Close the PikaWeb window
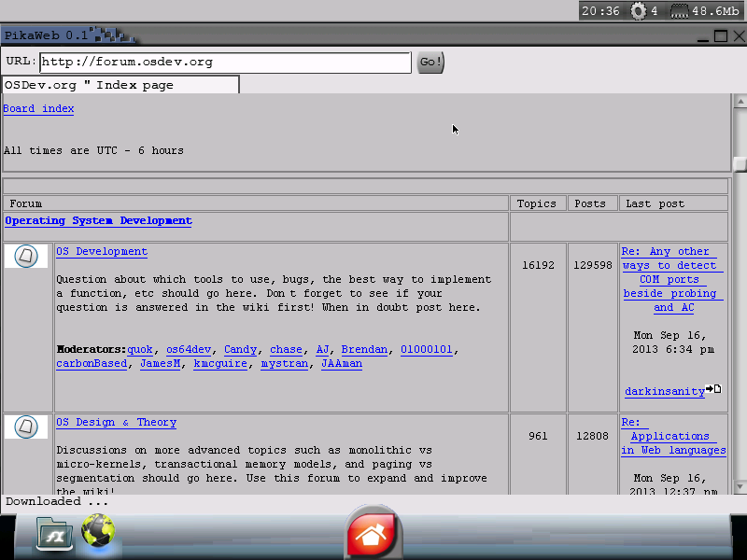 [x=739, y=36]
